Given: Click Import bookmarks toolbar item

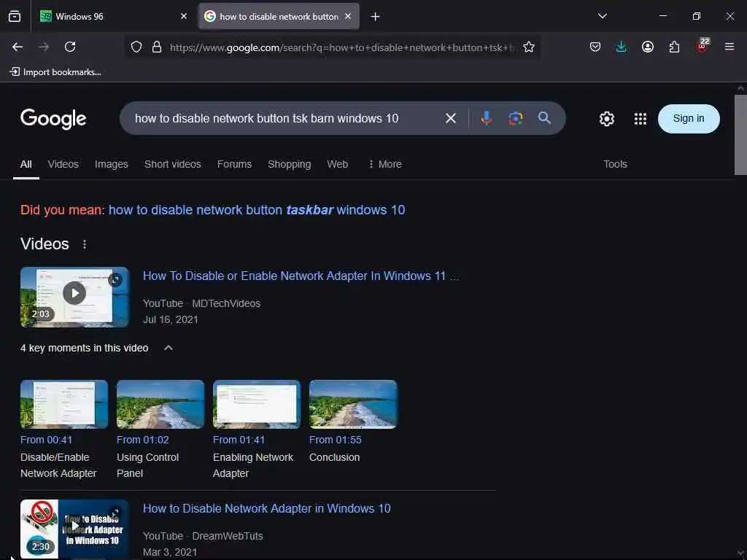Looking at the screenshot, I should pos(55,72).
